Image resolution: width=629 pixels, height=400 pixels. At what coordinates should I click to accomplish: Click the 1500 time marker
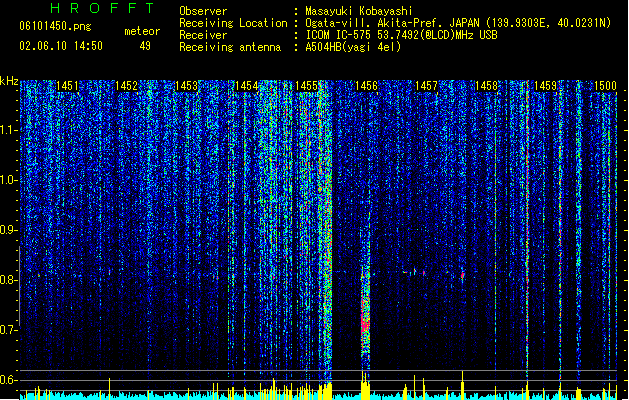pyautogui.click(x=605, y=86)
